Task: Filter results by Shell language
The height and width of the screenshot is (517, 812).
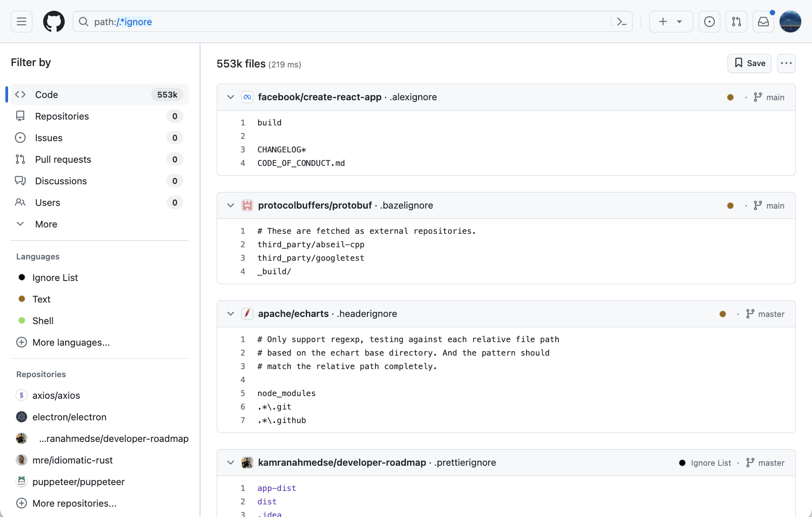Action: 43,321
